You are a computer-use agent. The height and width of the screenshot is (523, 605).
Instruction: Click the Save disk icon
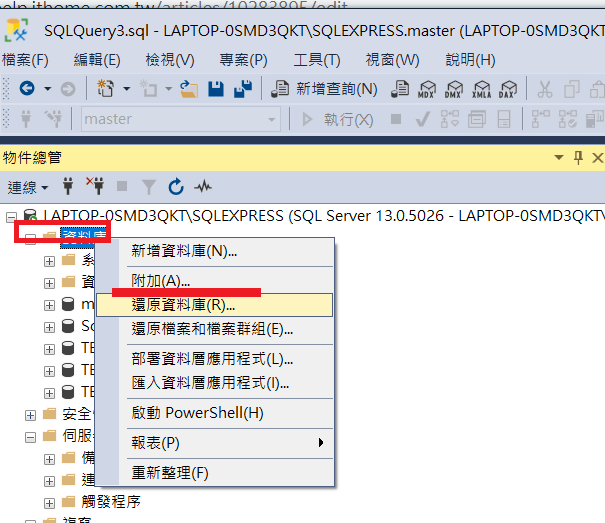pyautogui.click(x=216, y=89)
